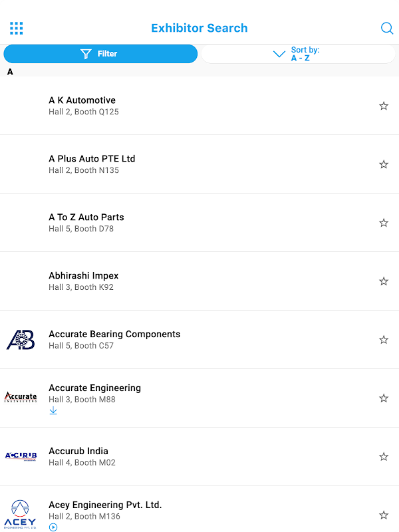Image resolution: width=399 pixels, height=532 pixels.
Task: Open the grid menu icon
Action: (17, 28)
